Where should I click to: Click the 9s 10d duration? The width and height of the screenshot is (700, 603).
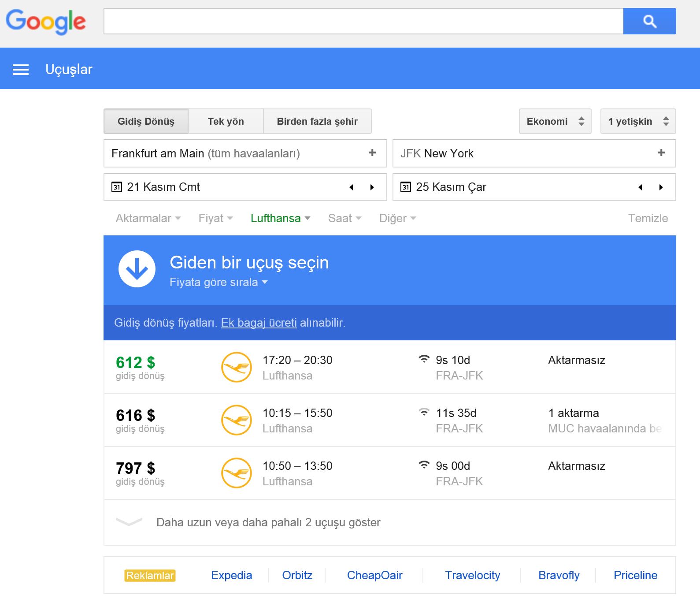(x=453, y=360)
